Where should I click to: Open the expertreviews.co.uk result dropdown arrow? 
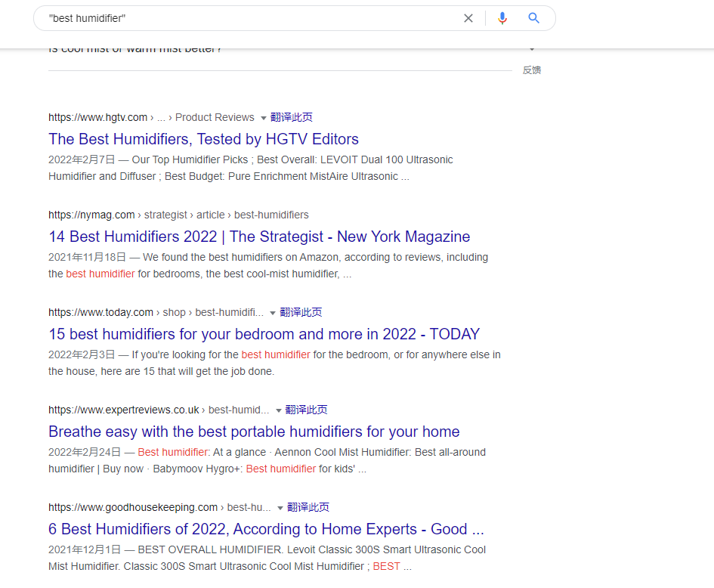point(278,410)
